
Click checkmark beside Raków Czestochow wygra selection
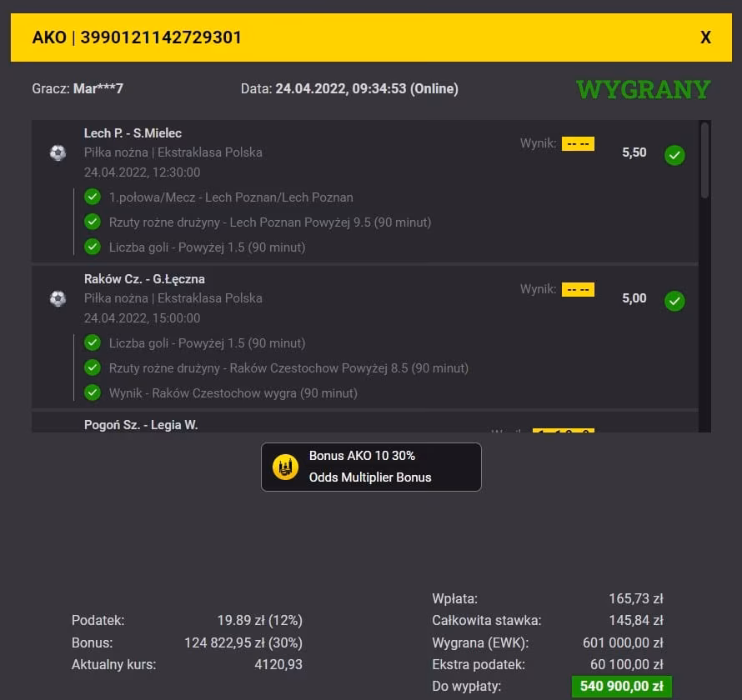93,392
